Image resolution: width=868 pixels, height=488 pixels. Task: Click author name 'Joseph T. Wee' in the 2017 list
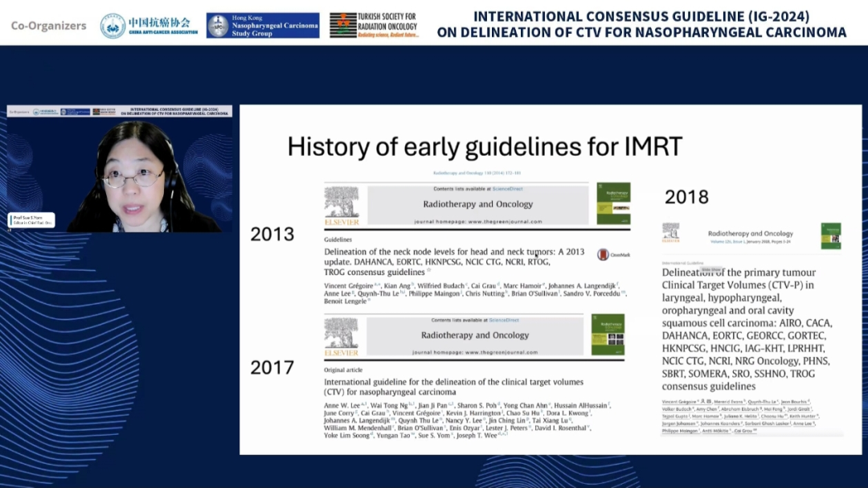[x=477, y=436]
